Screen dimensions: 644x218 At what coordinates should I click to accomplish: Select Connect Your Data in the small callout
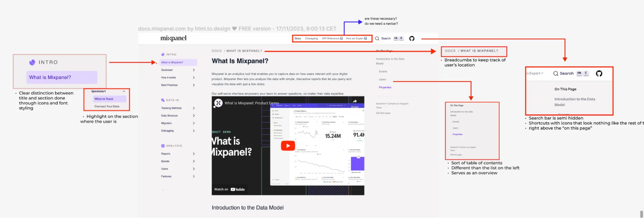coord(107,106)
